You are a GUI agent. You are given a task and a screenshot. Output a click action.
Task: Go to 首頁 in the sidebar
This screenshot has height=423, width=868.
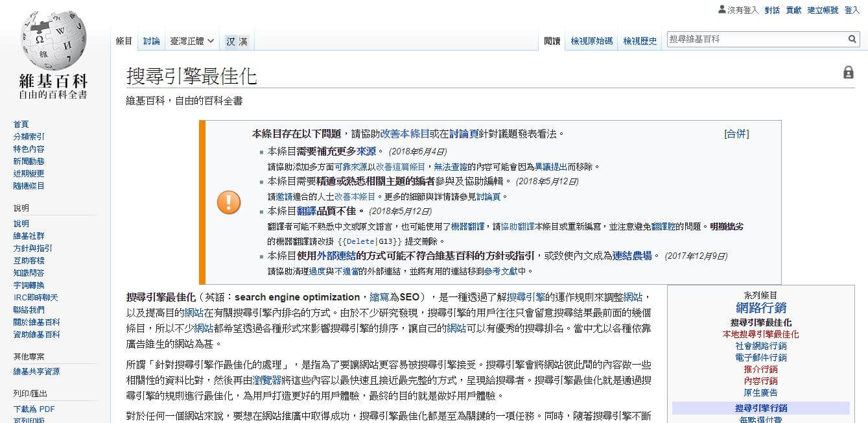(x=21, y=124)
